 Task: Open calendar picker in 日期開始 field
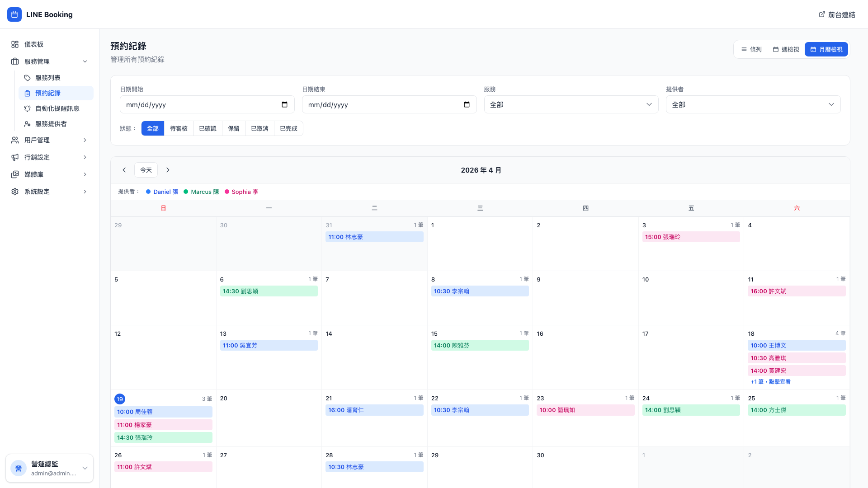[x=284, y=104]
